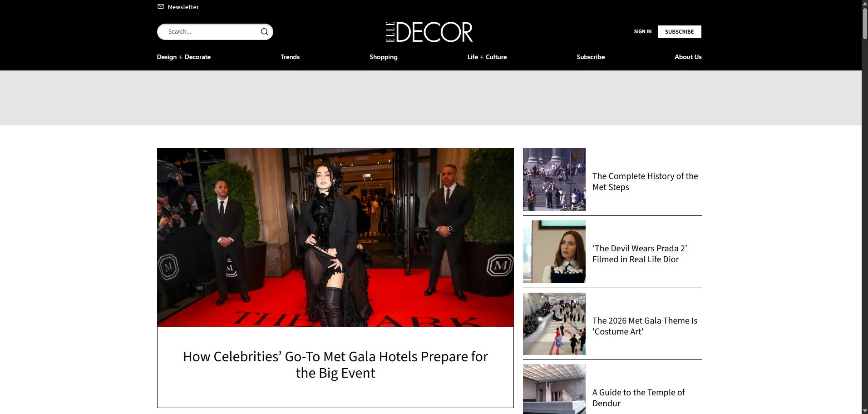This screenshot has height=414, width=868.
Task: Read The Complete History of the Met Steps
Action: point(645,181)
